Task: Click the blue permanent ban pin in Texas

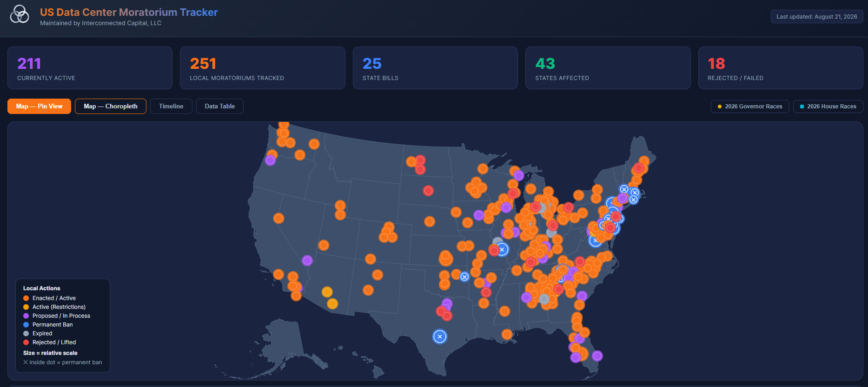Action: coord(440,336)
